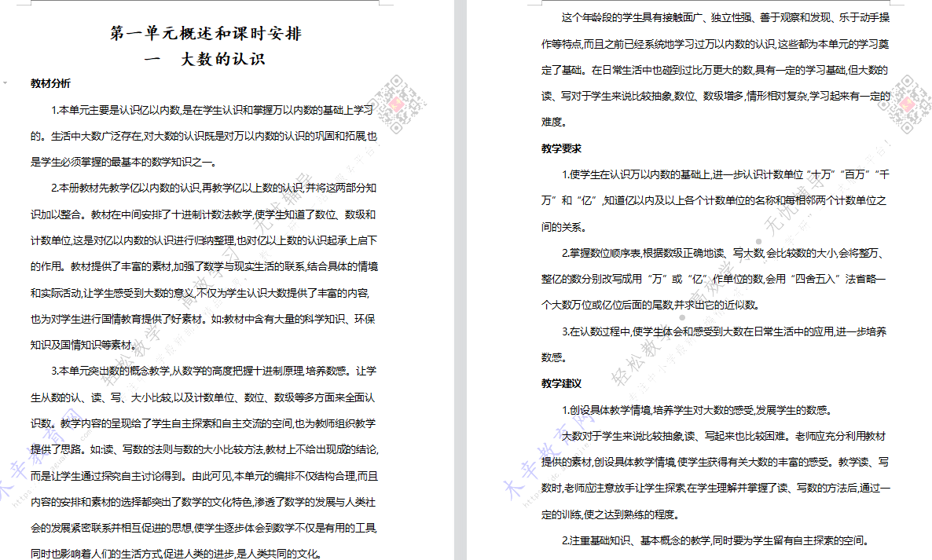Image resolution: width=932 pixels, height=560 pixels.
Task: Click the short line 数感。
Action: point(554,357)
